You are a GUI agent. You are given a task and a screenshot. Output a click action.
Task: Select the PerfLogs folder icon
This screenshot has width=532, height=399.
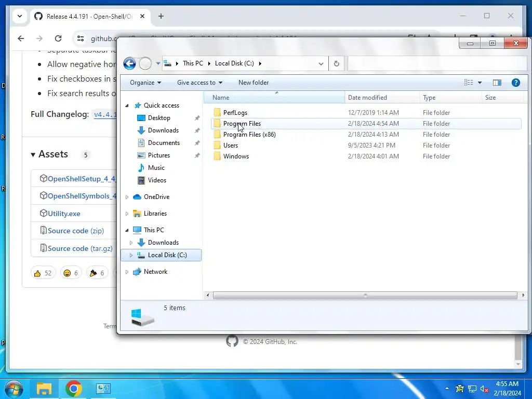coord(217,113)
